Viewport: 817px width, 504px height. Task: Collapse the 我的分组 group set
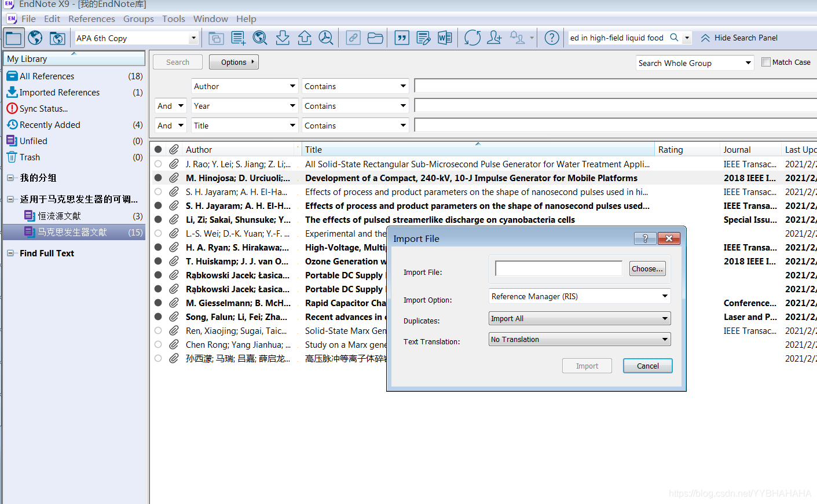click(10, 178)
